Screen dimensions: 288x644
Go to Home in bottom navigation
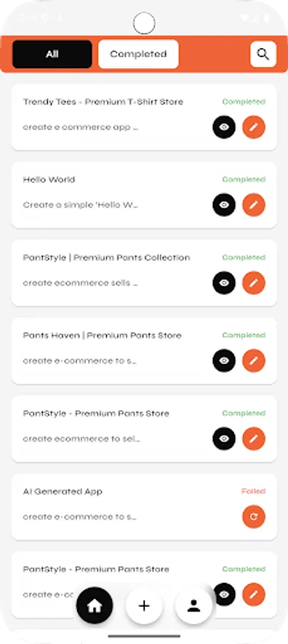(x=94, y=606)
